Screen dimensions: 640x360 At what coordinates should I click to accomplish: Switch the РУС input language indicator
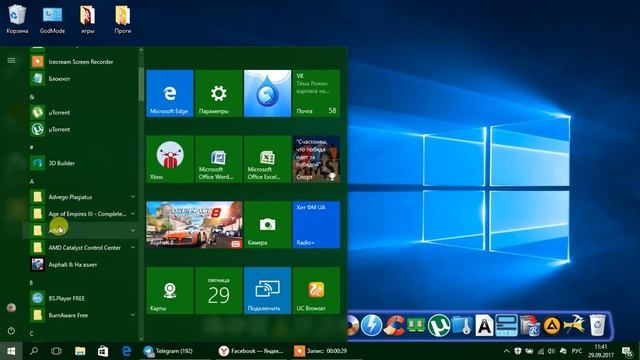pos(576,351)
